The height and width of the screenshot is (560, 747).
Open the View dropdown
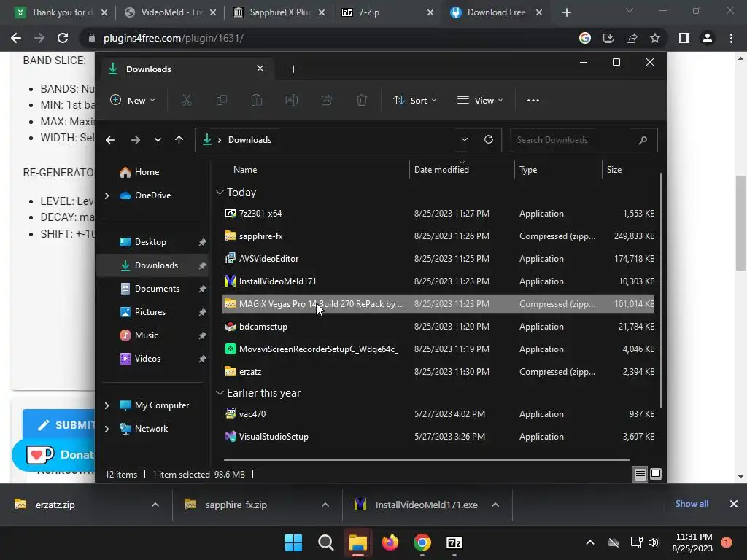coord(480,100)
